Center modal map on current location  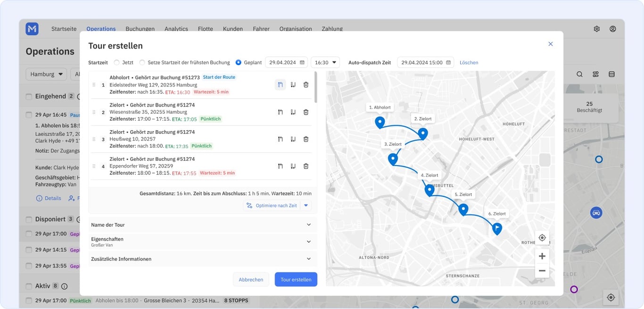542,238
